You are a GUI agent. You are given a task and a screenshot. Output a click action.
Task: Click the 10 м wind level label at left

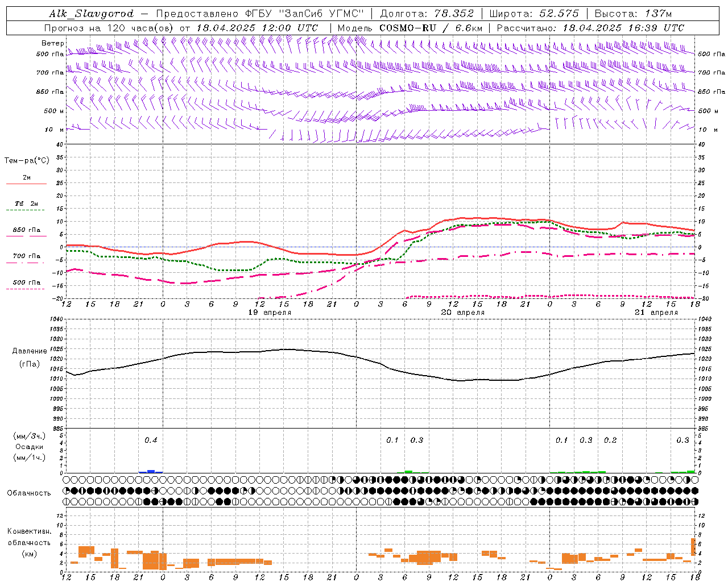tap(54, 130)
